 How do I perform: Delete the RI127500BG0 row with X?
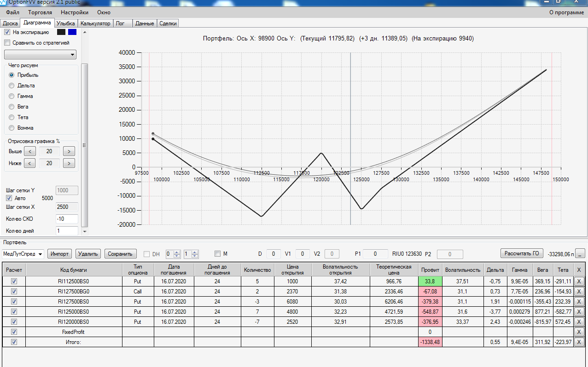click(579, 291)
